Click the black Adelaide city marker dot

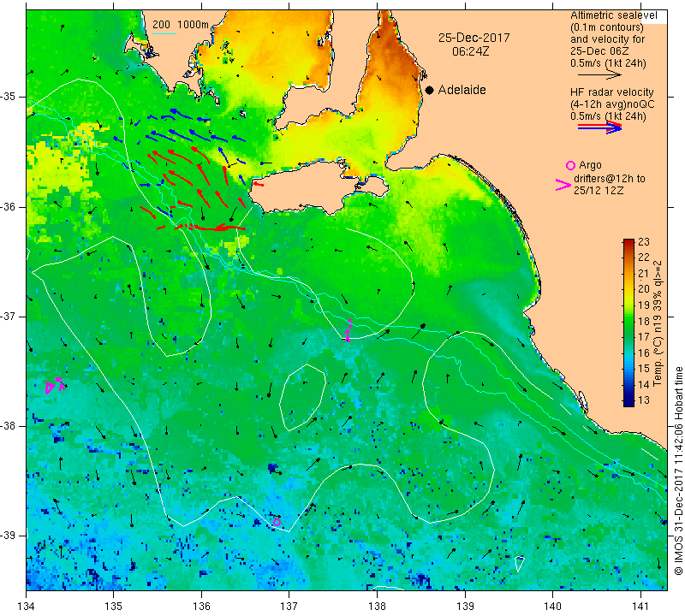[x=430, y=90]
